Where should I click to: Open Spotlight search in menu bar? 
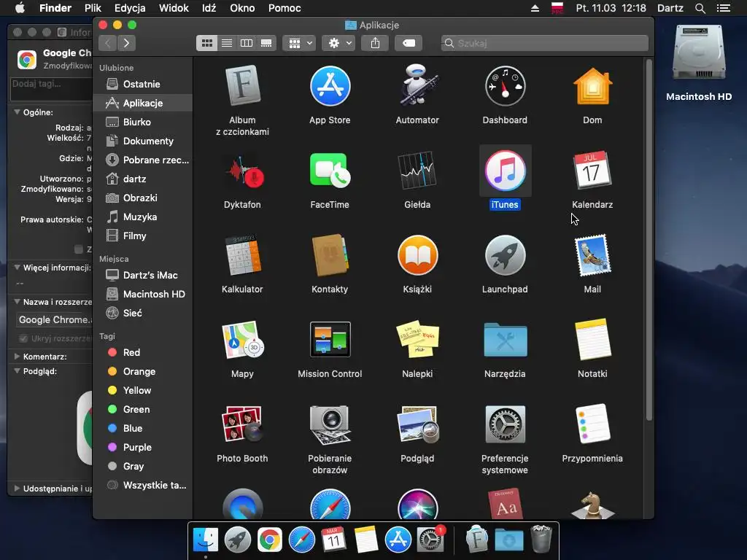pyautogui.click(x=700, y=8)
